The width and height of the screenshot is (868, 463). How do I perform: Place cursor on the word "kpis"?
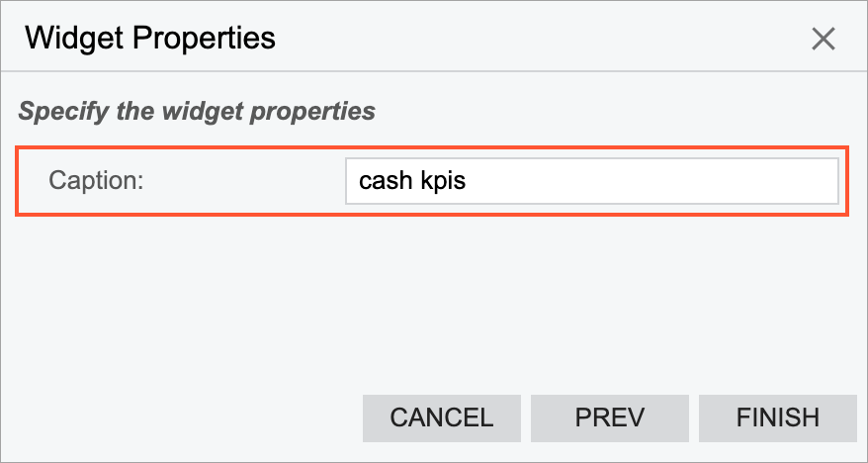click(443, 182)
